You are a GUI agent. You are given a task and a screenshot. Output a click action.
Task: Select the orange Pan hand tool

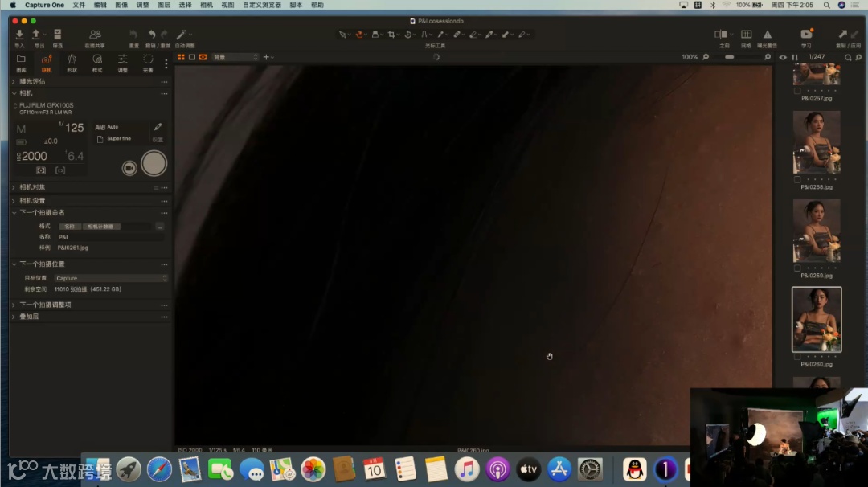click(359, 35)
